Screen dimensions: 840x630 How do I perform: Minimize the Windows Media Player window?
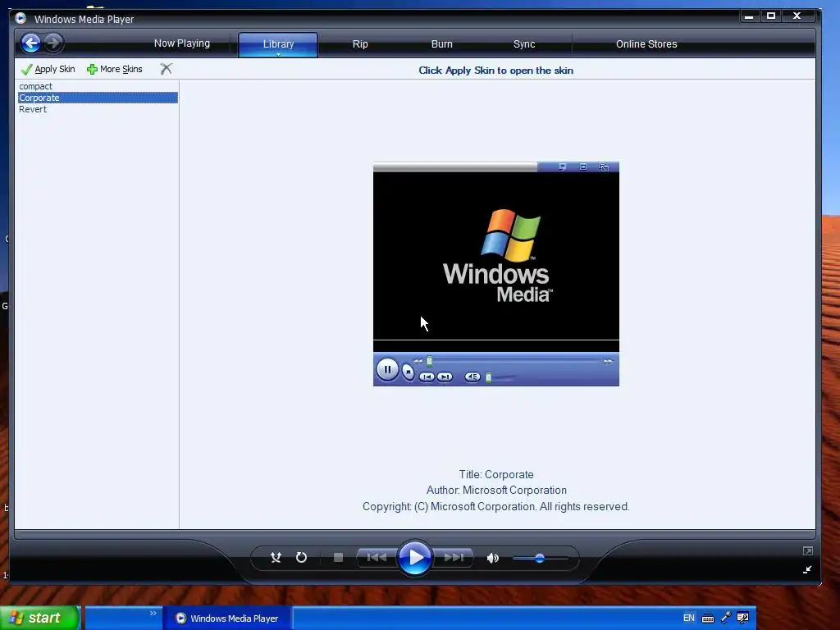(749, 16)
